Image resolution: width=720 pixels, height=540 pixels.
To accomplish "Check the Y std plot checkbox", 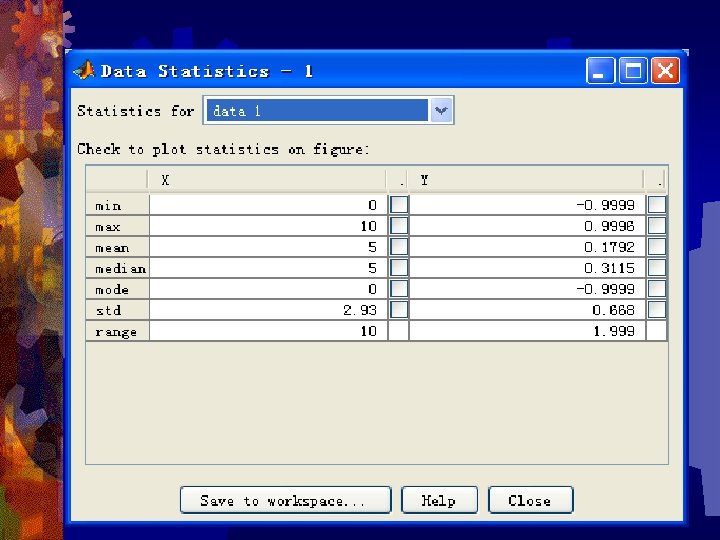I will point(657,310).
